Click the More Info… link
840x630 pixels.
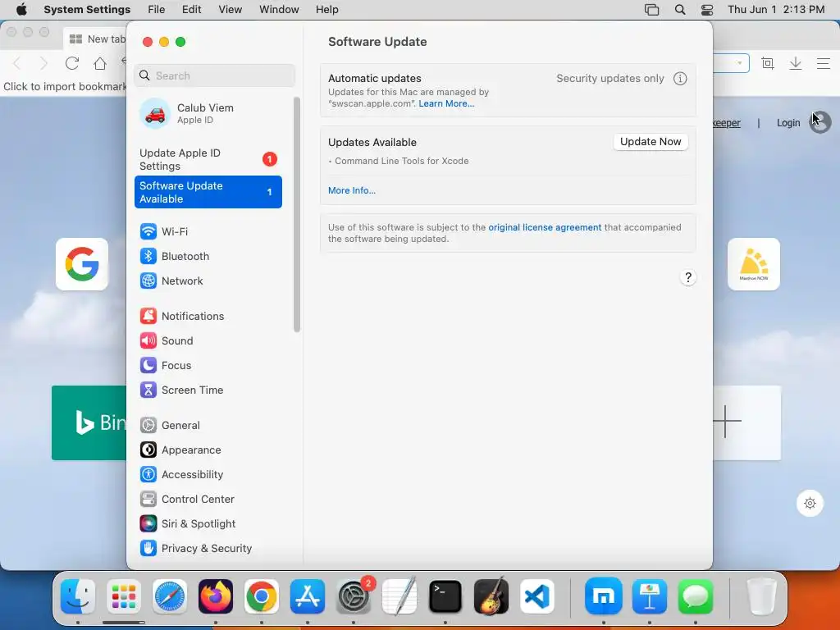click(x=352, y=190)
